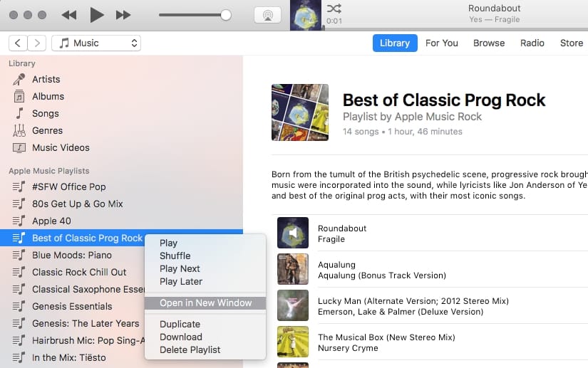
Task: Choose Open in New Window from context menu
Action: pyautogui.click(x=205, y=303)
